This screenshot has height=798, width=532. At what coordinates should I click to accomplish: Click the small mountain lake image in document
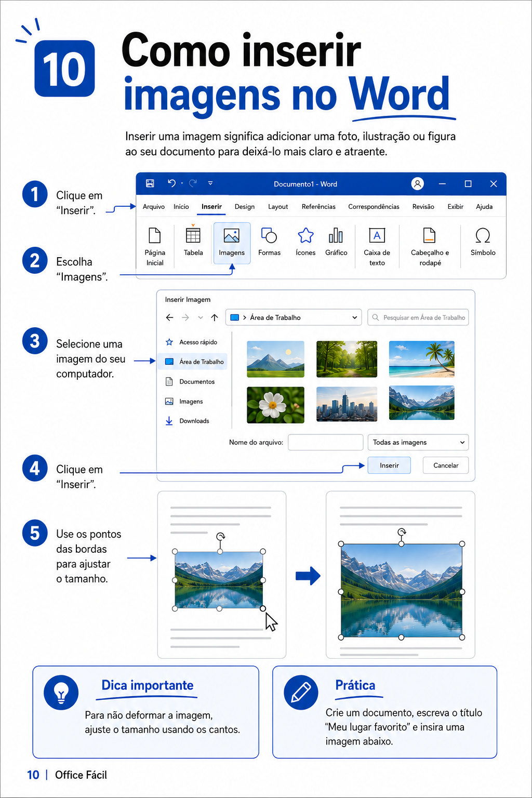219,580
